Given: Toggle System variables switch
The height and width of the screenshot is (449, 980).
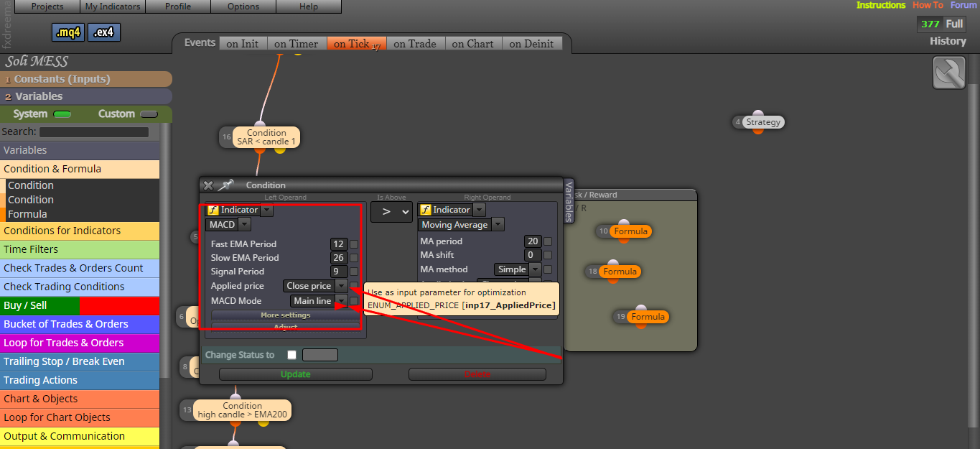Looking at the screenshot, I should coord(62,114).
